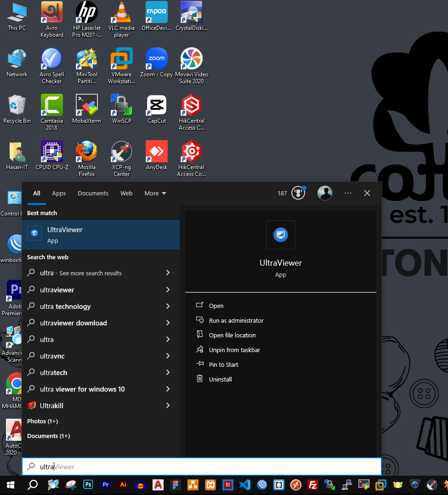Open Visual Studio Code from taskbar
The image size is (448, 495).
[244, 484]
